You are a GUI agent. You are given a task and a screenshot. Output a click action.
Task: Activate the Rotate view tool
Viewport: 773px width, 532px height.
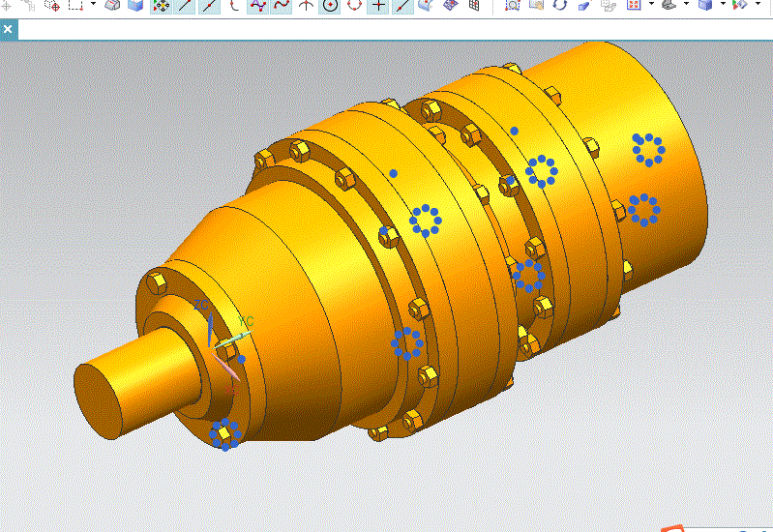[x=560, y=6]
